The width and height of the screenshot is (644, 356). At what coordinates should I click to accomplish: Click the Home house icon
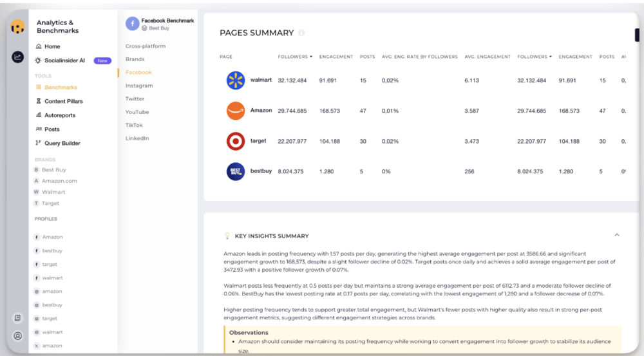pyautogui.click(x=39, y=46)
